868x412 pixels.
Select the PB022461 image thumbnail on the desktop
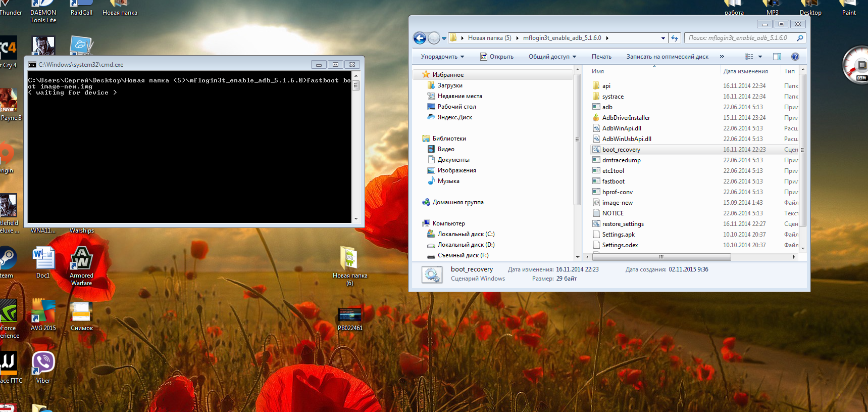pyautogui.click(x=350, y=315)
